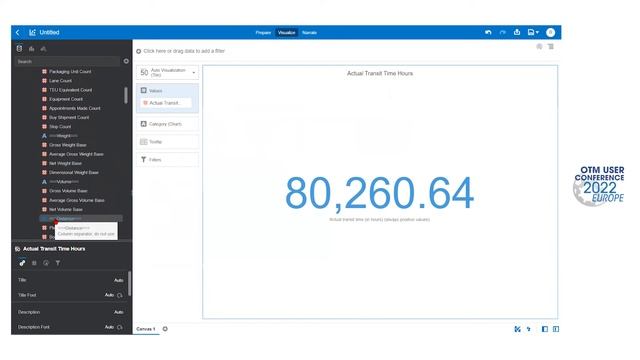This screenshot has height=360, width=640.
Task: Select the Tooltip grammar section
Action: pyautogui.click(x=167, y=142)
